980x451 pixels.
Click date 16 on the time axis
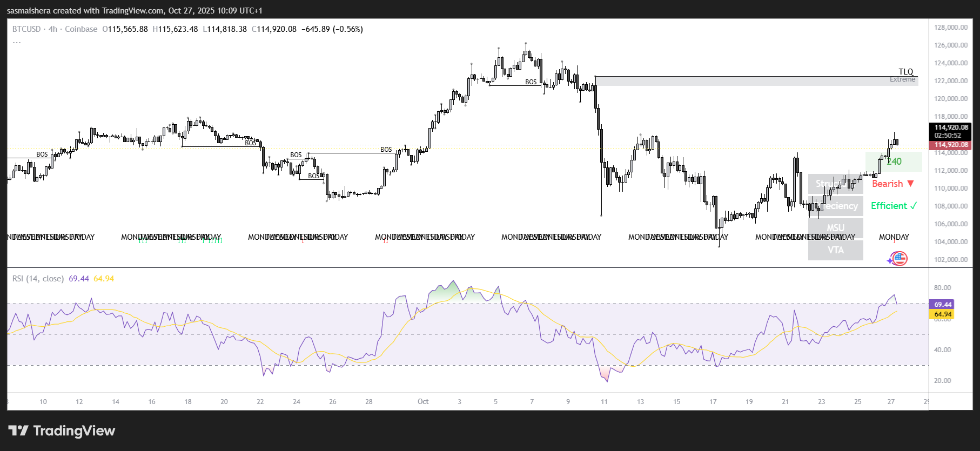(x=152, y=402)
